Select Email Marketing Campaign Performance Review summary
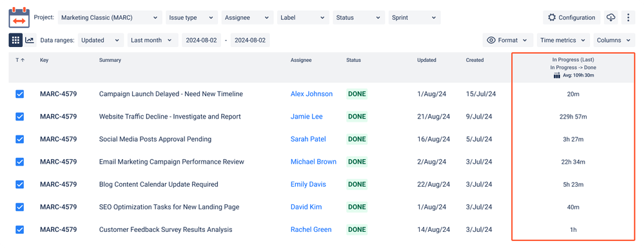The width and height of the screenshot is (644, 248). point(171,162)
